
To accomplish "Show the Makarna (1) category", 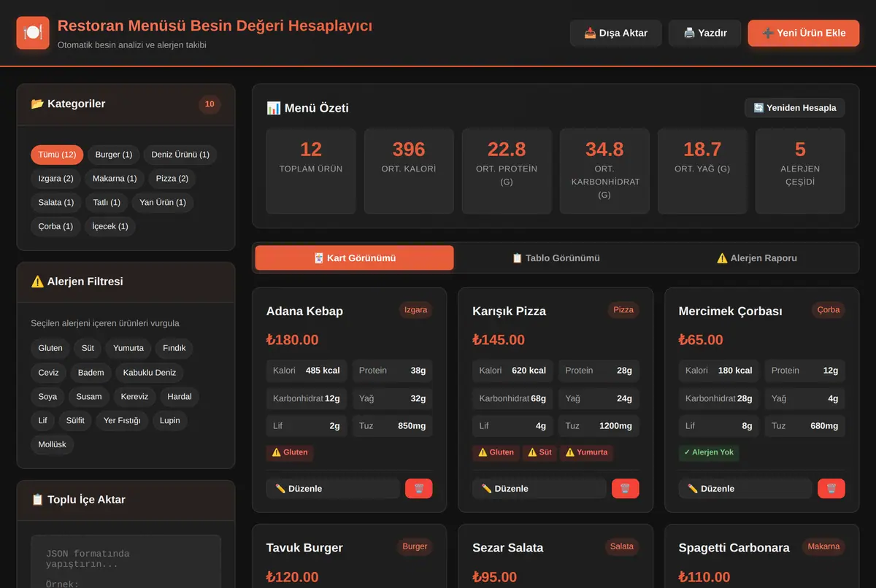I will coord(115,179).
